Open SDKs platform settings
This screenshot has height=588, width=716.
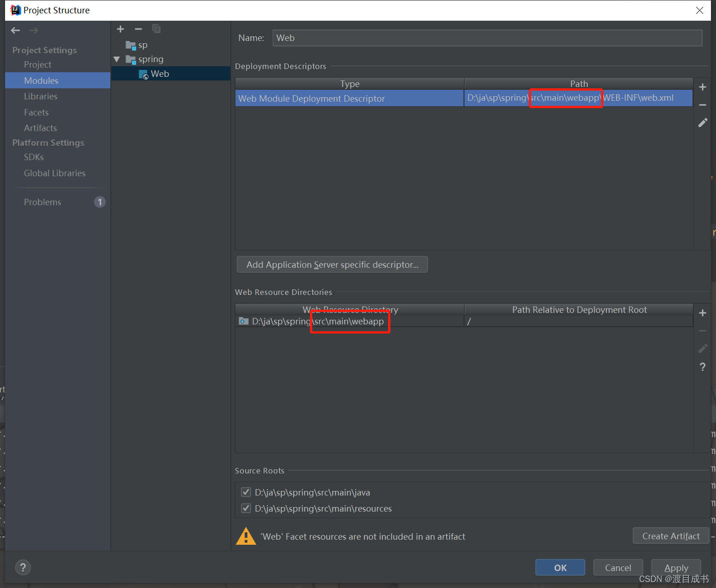(57, 157)
